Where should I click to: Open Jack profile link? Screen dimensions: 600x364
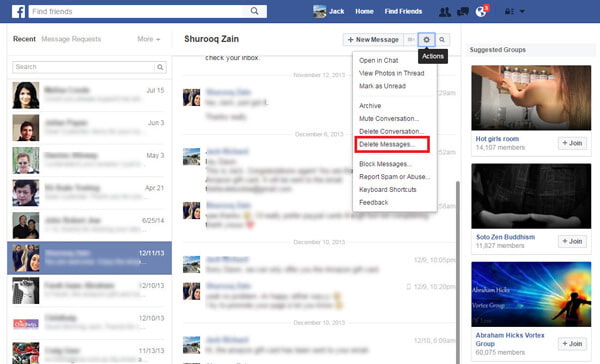tap(336, 11)
